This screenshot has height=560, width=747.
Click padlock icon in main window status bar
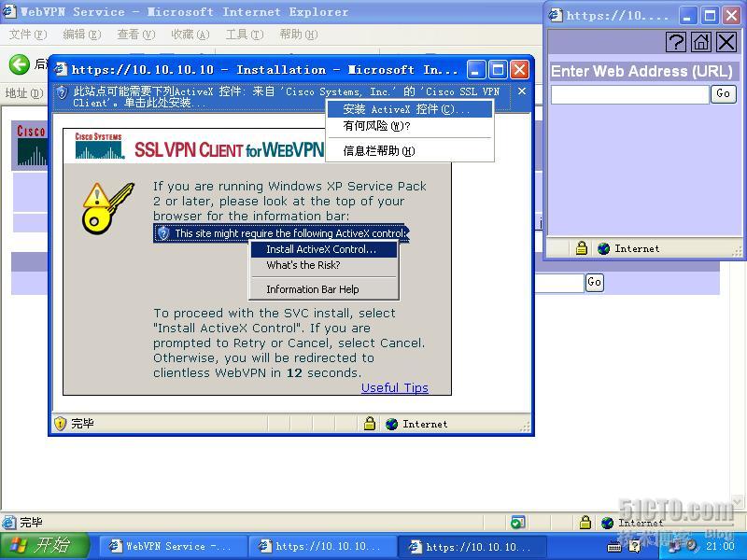pyautogui.click(x=585, y=523)
